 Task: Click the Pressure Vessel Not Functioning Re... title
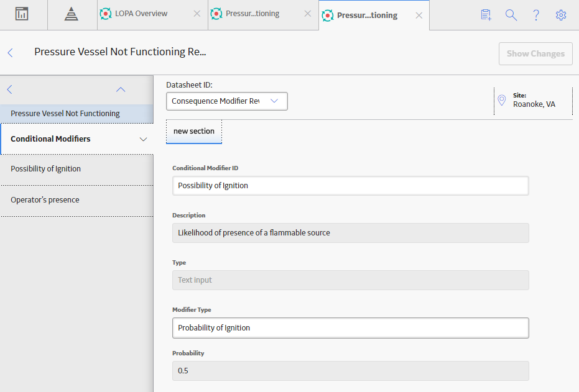click(x=120, y=52)
